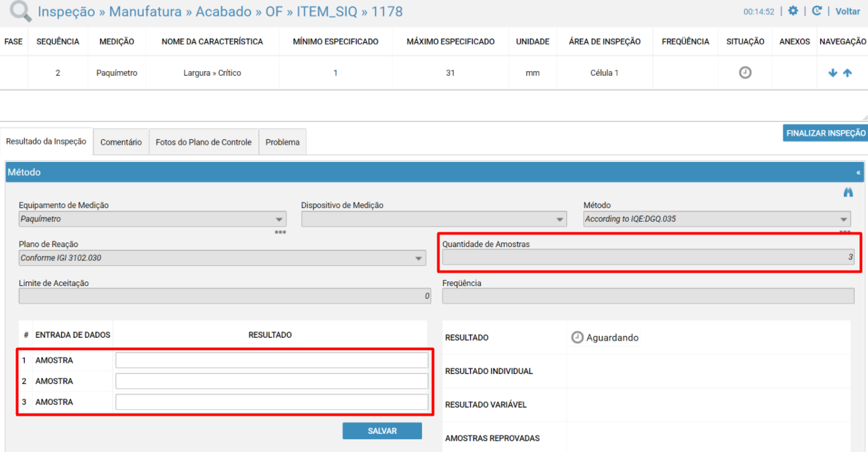Click the Método panel header title
Image resolution: width=868 pixels, height=452 pixels.
[x=24, y=173]
